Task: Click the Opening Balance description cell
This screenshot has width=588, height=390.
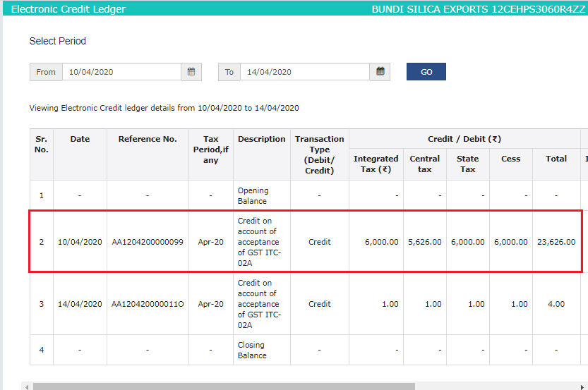Action: [x=253, y=195]
